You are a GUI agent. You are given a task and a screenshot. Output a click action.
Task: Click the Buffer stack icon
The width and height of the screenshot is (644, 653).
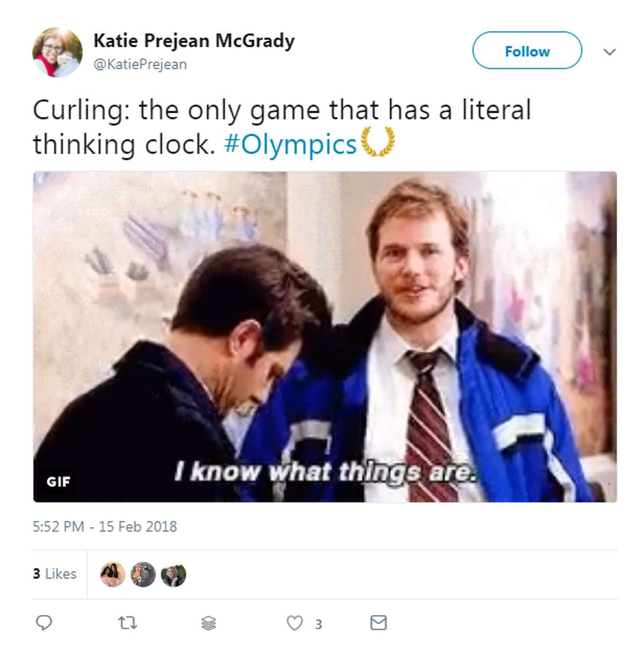pos(209,623)
